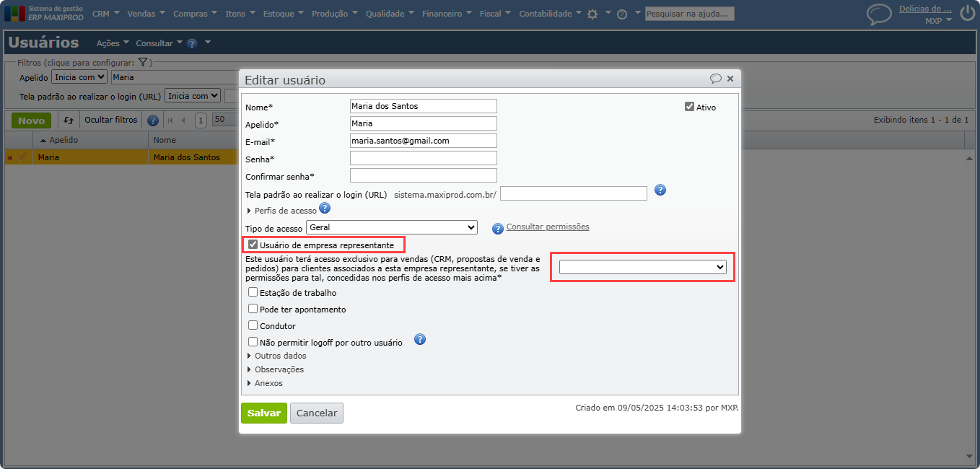Click the help question mark icon in top bar
Viewport: 980px width, 469px height.
tap(622, 14)
